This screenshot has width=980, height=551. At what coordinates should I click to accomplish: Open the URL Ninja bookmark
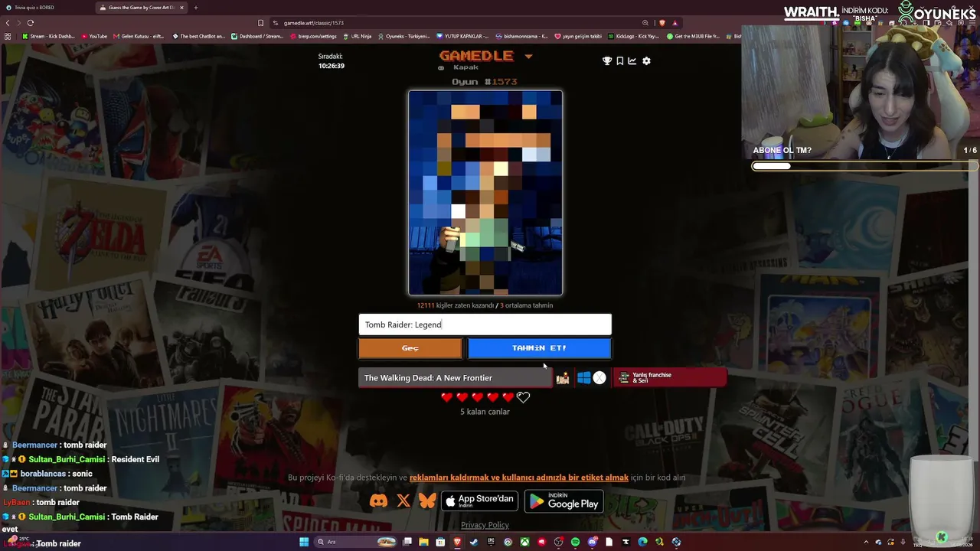point(357,36)
